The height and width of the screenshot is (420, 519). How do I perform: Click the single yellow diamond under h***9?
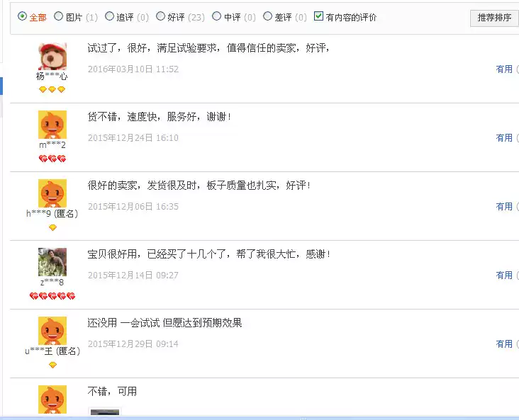(x=52, y=227)
